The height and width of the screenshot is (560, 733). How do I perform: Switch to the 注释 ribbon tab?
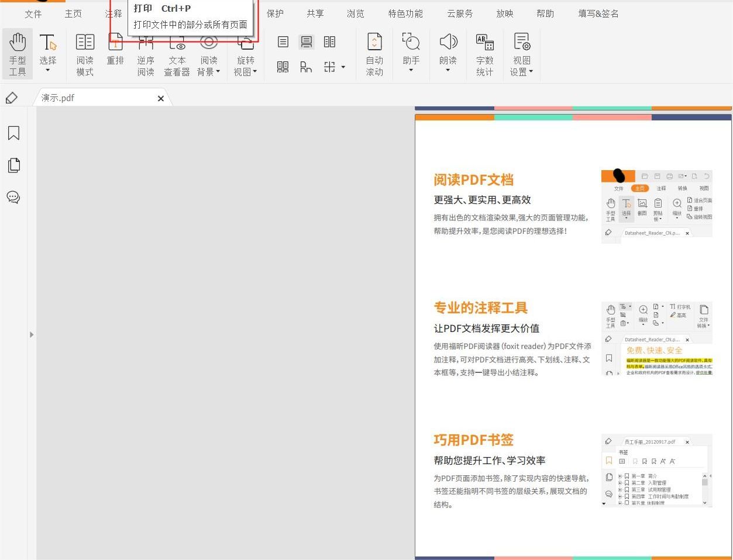113,13
